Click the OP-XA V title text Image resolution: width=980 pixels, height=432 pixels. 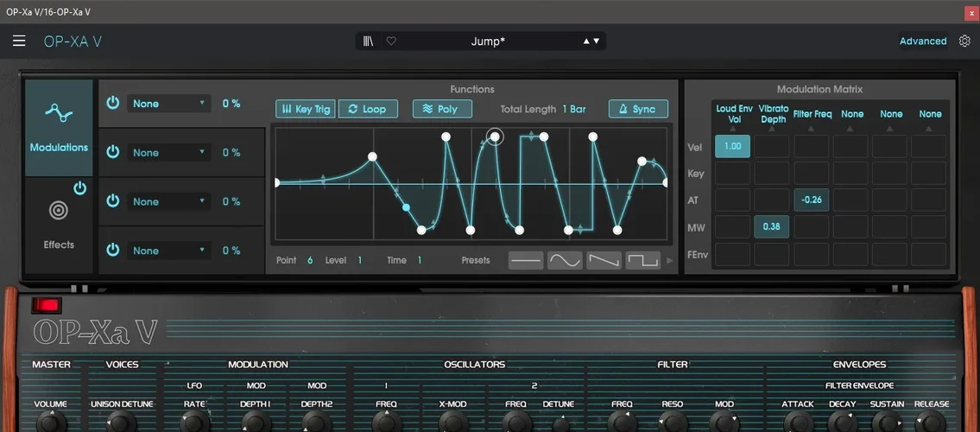pyautogui.click(x=73, y=41)
